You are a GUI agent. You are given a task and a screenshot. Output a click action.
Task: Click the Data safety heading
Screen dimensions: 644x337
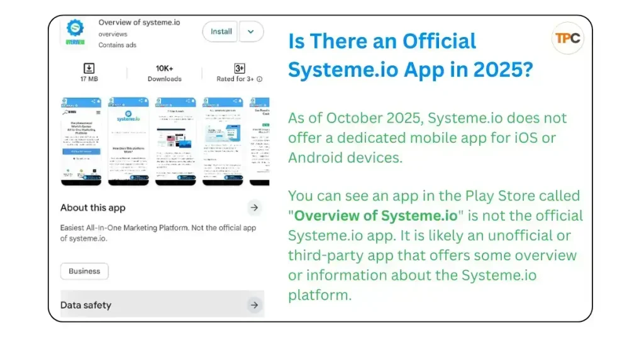click(x=86, y=306)
